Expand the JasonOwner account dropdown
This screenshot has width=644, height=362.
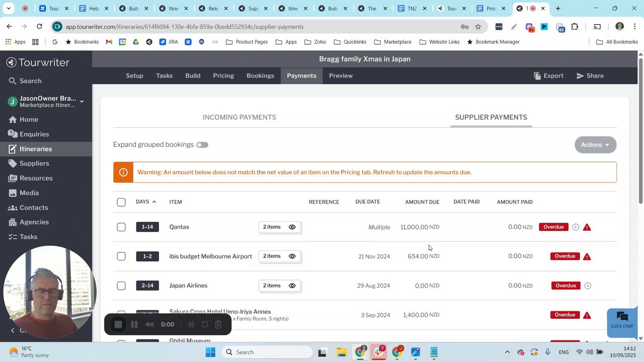(x=82, y=102)
